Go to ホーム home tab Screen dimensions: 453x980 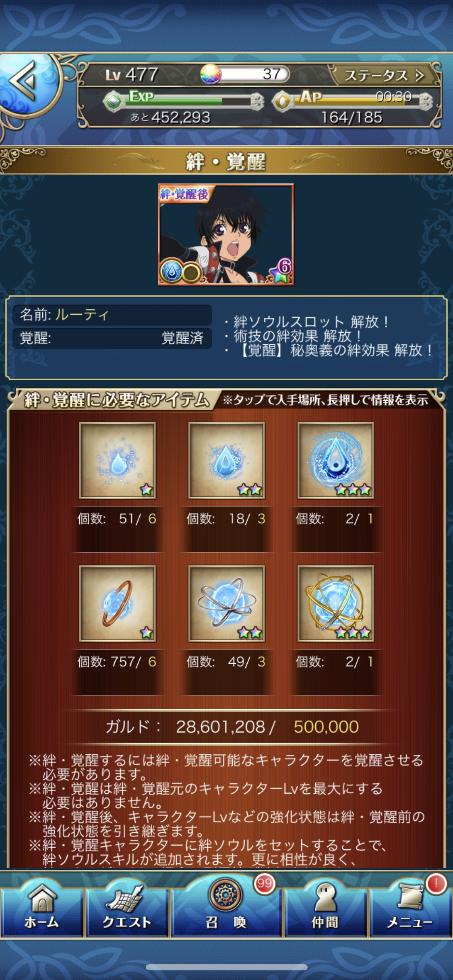[x=42, y=908]
